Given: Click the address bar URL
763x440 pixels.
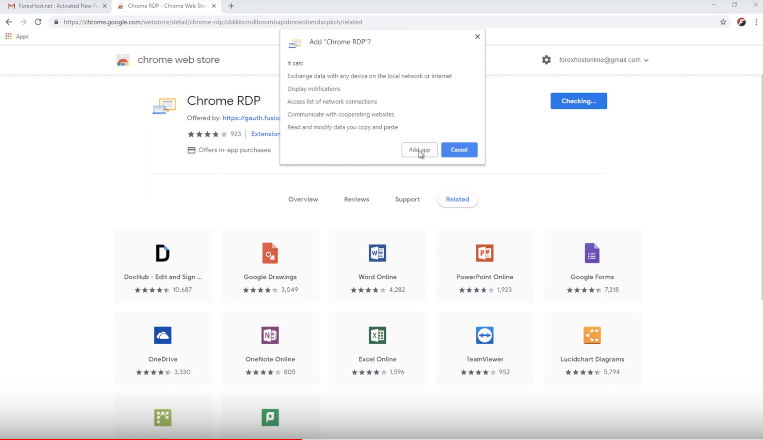Looking at the screenshot, I should click(x=213, y=22).
